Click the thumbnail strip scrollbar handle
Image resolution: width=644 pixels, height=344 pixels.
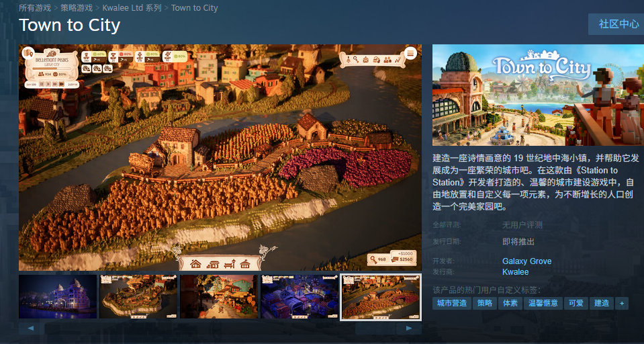375,329
